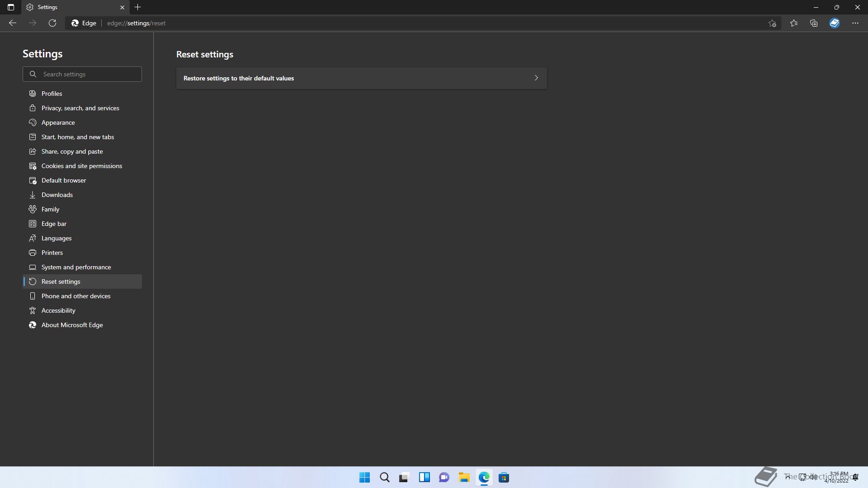Click the Favorites star icon in toolbar
The image size is (868, 488).
click(x=794, y=23)
